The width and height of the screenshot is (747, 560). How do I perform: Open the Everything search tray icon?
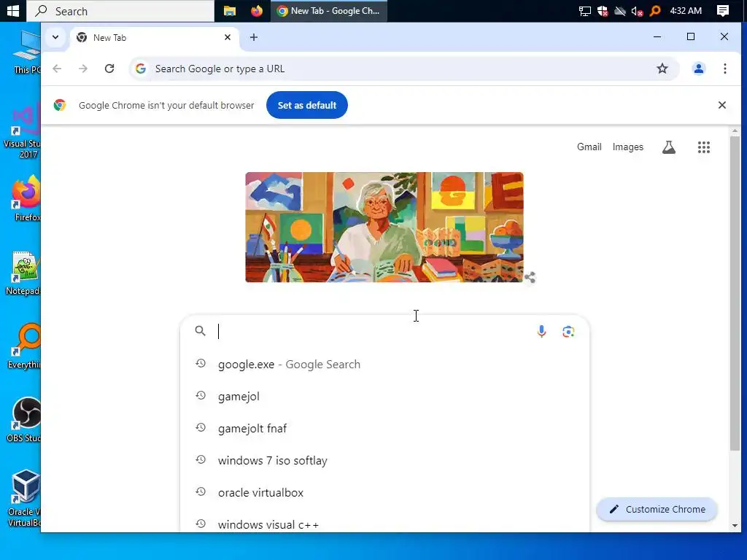[x=655, y=10]
